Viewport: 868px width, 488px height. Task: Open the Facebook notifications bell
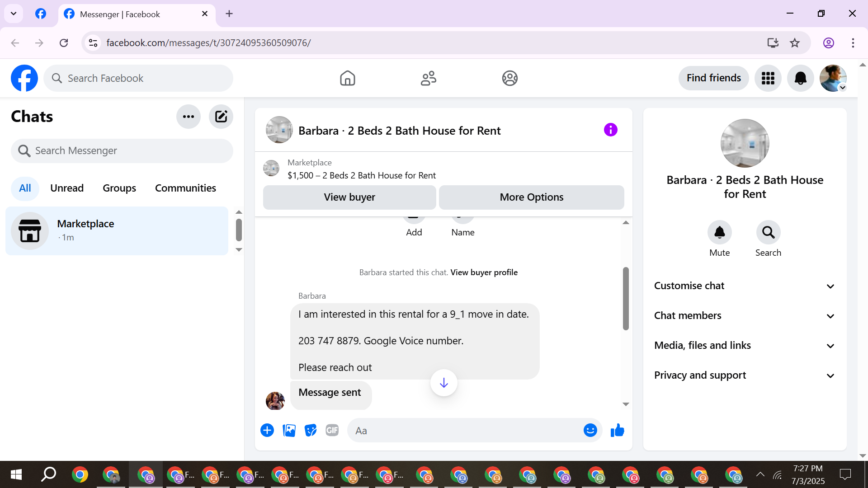800,78
